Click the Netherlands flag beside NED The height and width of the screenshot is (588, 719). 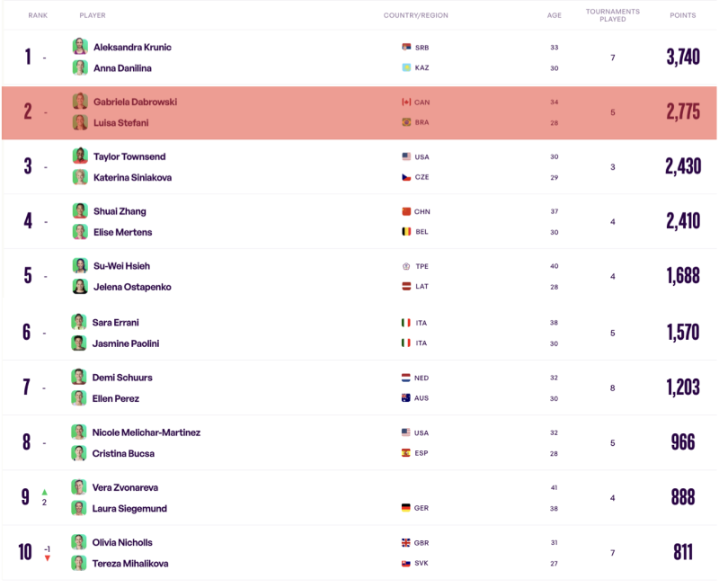[x=406, y=378]
